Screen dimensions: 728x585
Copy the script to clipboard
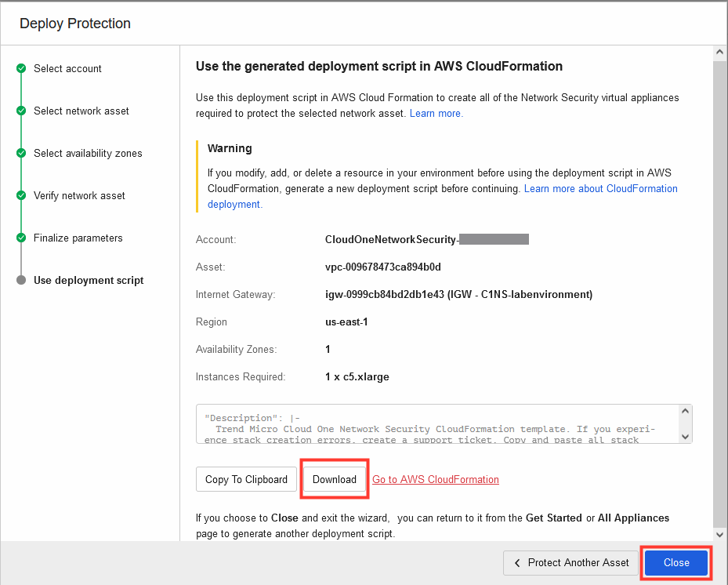pyautogui.click(x=246, y=479)
